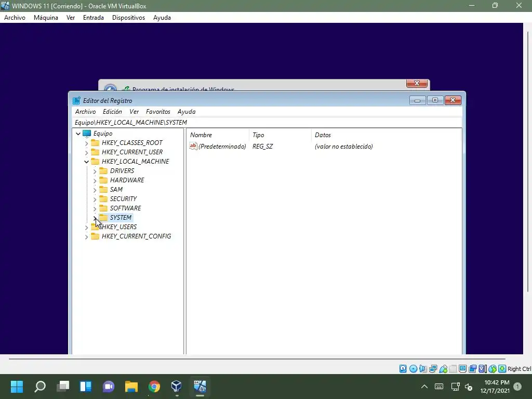Open the shared folders indicator icon
This screenshot has width=532, height=399.
[x=453, y=369]
